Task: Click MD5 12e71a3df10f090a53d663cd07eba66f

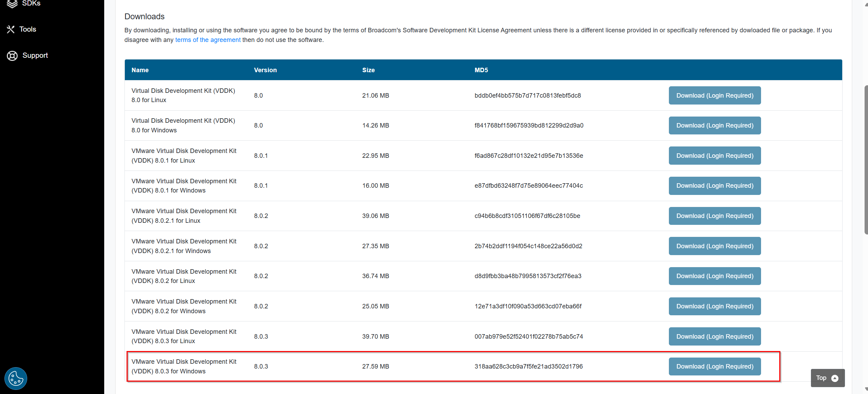Action: click(528, 306)
